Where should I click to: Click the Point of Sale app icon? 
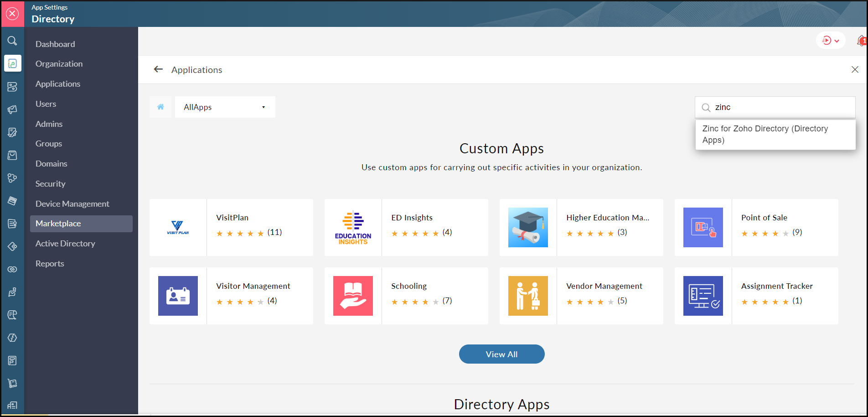click(x=703, y=227)
